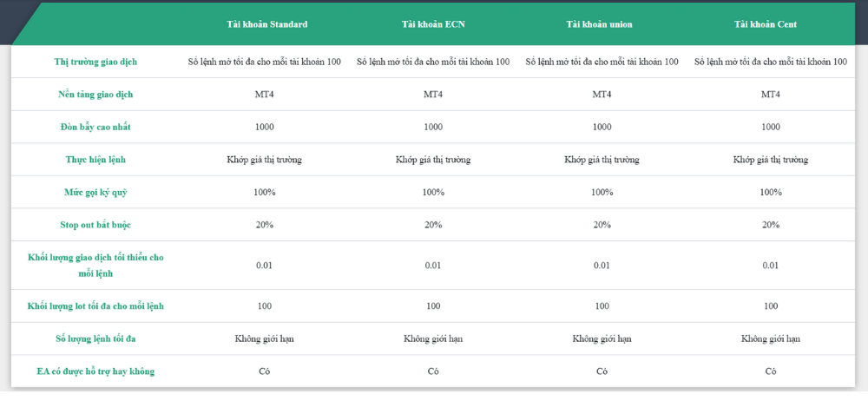
Task: Select the Đòn bẩy cao nhất row label
Action: [x=95, y=127]
